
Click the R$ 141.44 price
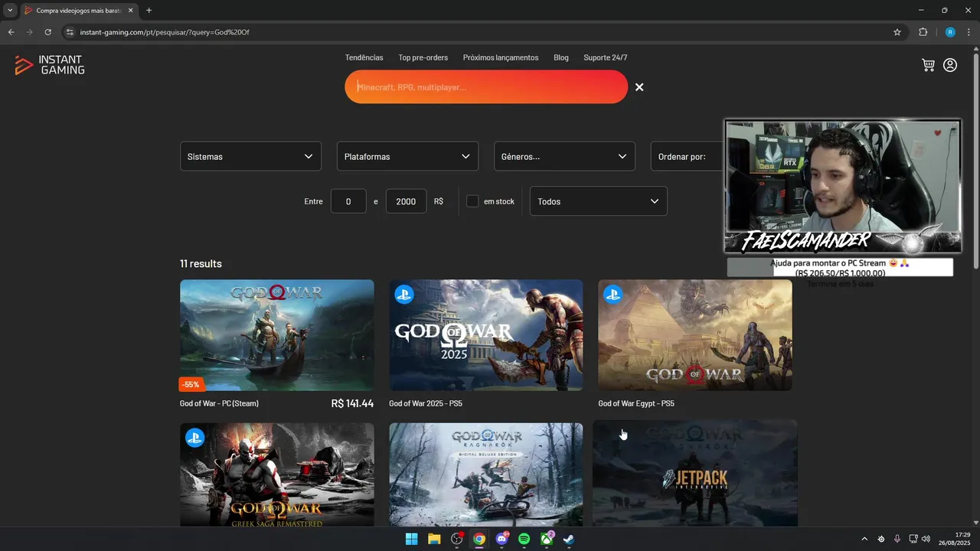click(x=352, y=403)
